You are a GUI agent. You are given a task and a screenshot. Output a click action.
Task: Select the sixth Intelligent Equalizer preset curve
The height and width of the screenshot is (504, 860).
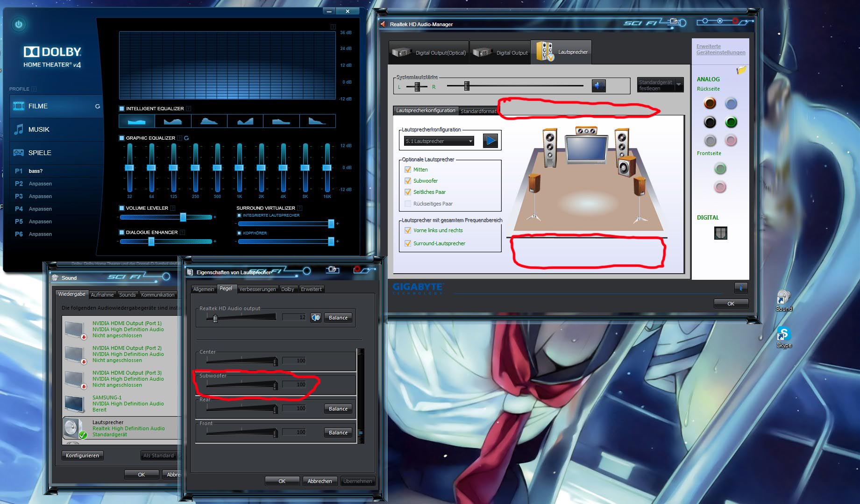317,121
